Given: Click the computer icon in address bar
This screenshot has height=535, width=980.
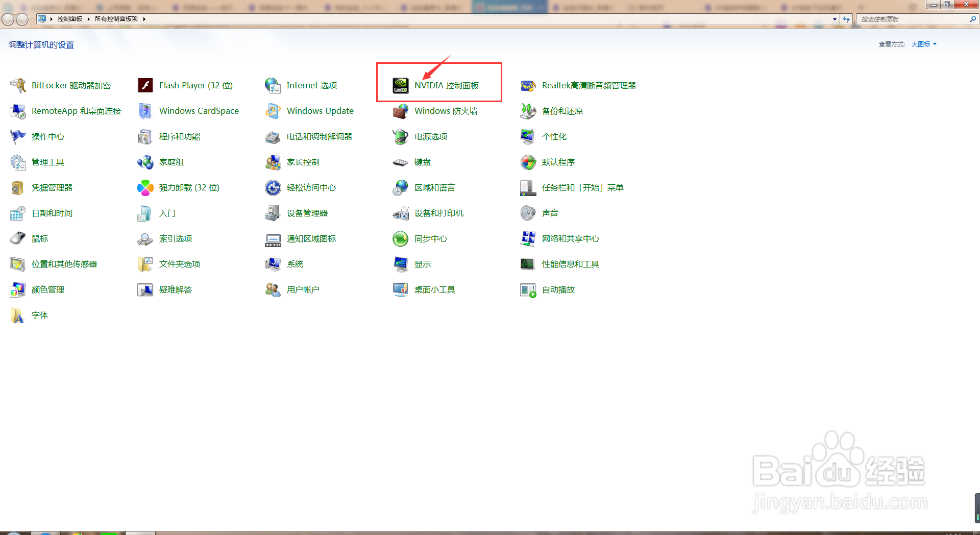Looking at the screenshot, I should pyautogui.click(x=42, y=19).
